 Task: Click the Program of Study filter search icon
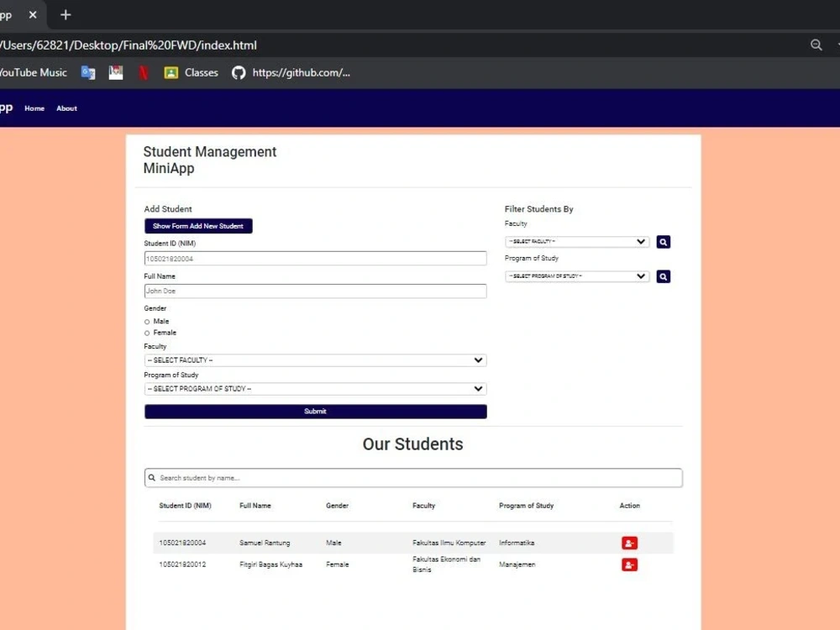(664, 276)
